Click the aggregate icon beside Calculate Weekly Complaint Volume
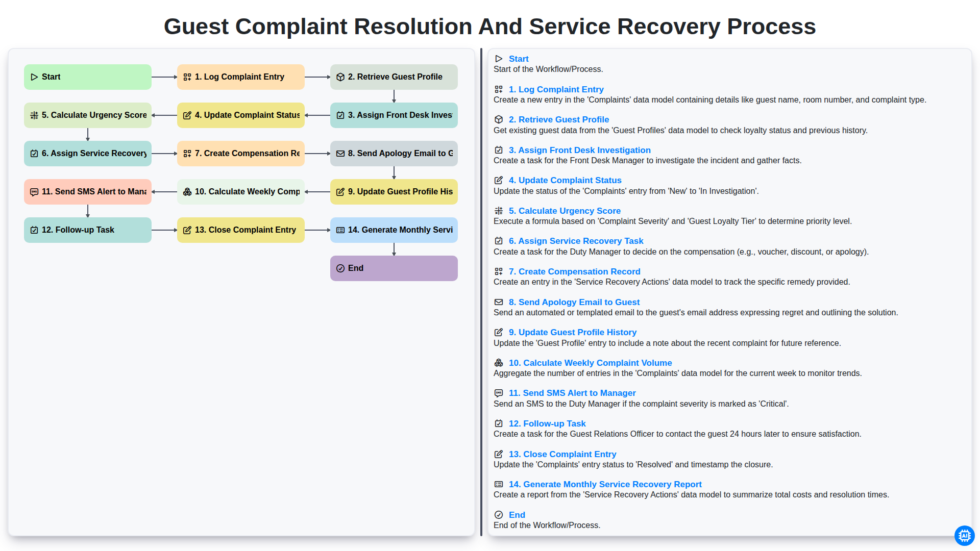This screenshot has width=980, height=551. tap(499, 363)
